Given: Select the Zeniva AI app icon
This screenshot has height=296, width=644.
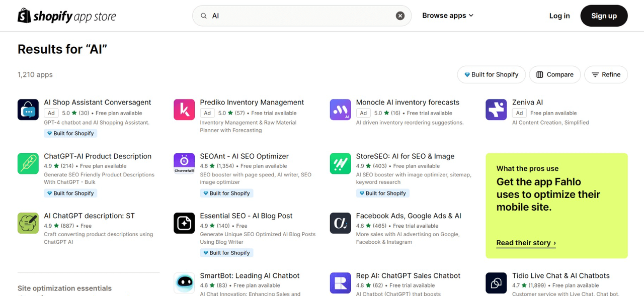Looking at the screenshot, I should point(496,110).
